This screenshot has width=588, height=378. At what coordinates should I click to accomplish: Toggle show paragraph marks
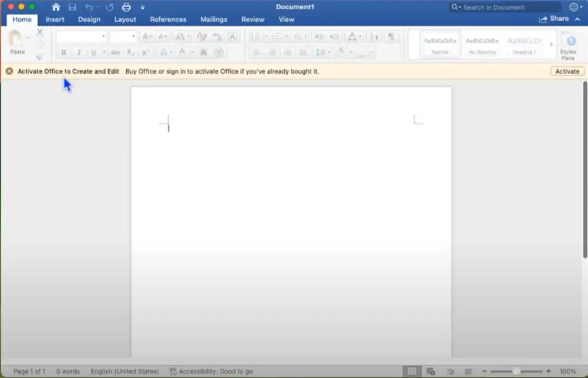(391, 36)
